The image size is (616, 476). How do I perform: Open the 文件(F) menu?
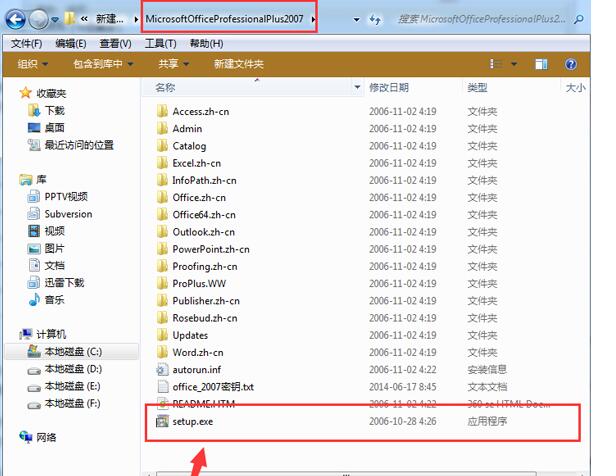(x=26, y=43)
